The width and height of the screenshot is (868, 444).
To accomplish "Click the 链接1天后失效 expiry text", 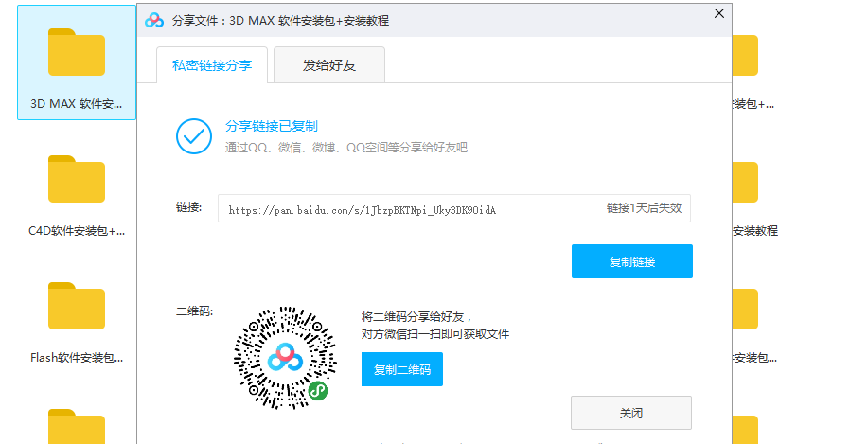I will click(x=644, y=208).
